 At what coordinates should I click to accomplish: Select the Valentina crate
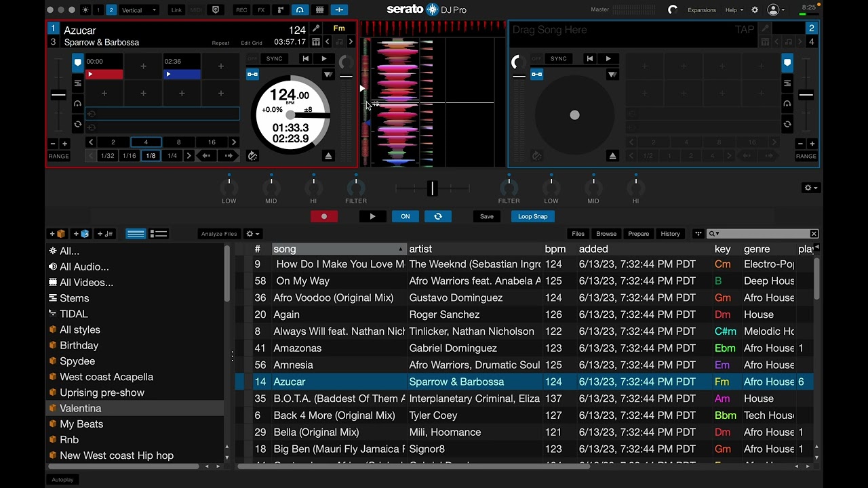(x=134, y=408)
